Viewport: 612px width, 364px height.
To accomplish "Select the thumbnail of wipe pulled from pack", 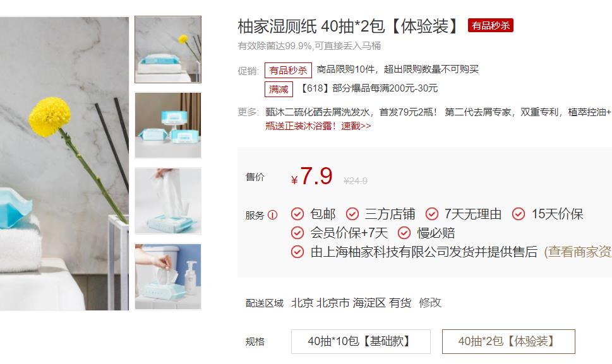I will pyautogui.click(x=168, y=201).
